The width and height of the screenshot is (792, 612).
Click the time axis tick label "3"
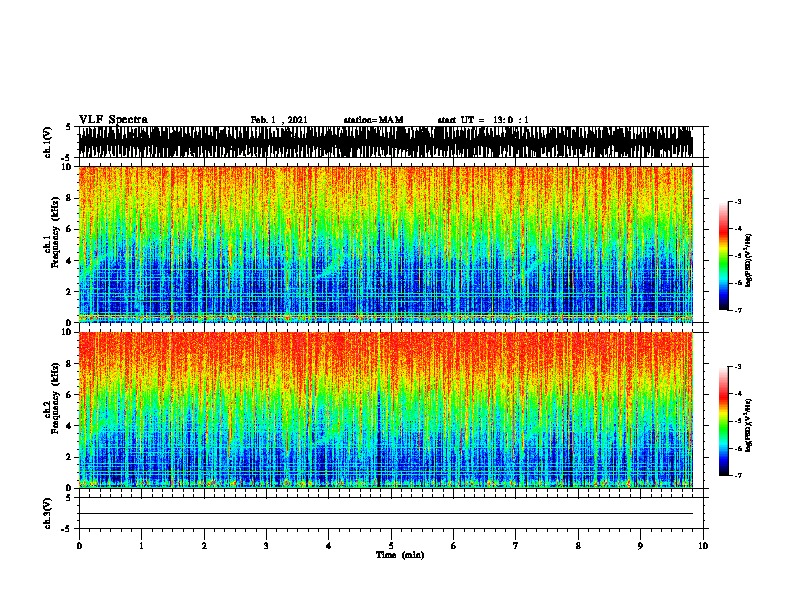(266, 545)
